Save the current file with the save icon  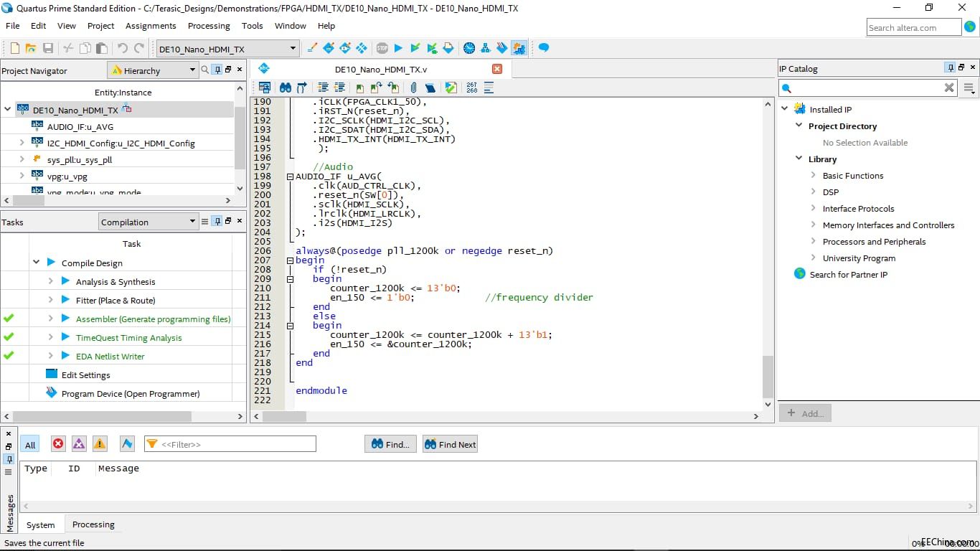click(x=48, y=48)
